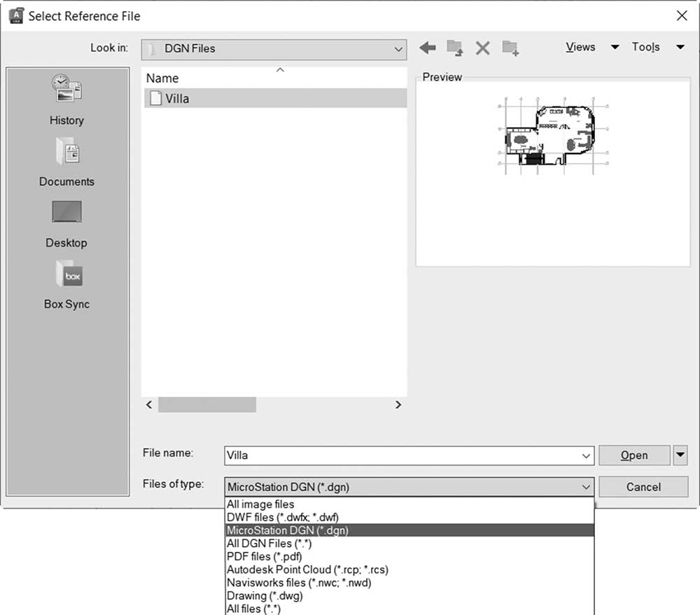Image resolution: width=700 pixels, height=615 pixels.
Task: Click the Cancel button
Action: [643, 487]
